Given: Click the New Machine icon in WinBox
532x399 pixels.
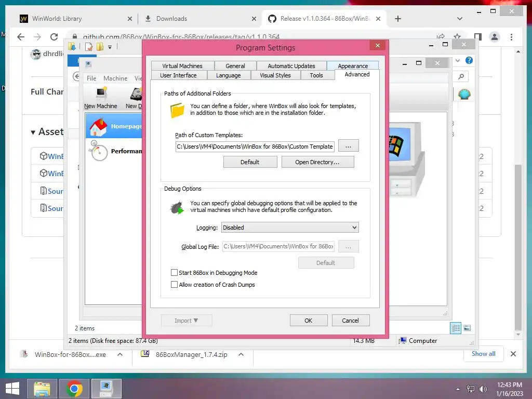Looking at the screenshot, I should (x=101, y=98).
